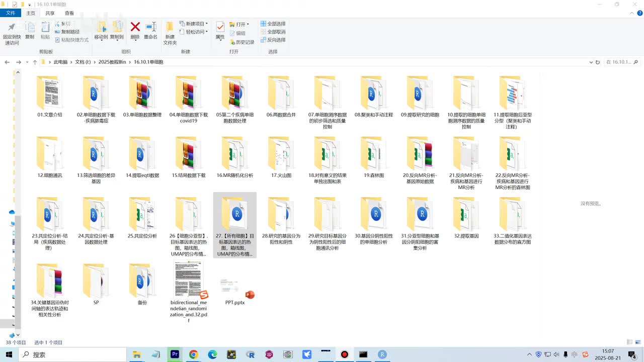Image resolution: width=644 pixels, height=362 pixels.
Task: Go up one folder level
Action: coord(35,62)
